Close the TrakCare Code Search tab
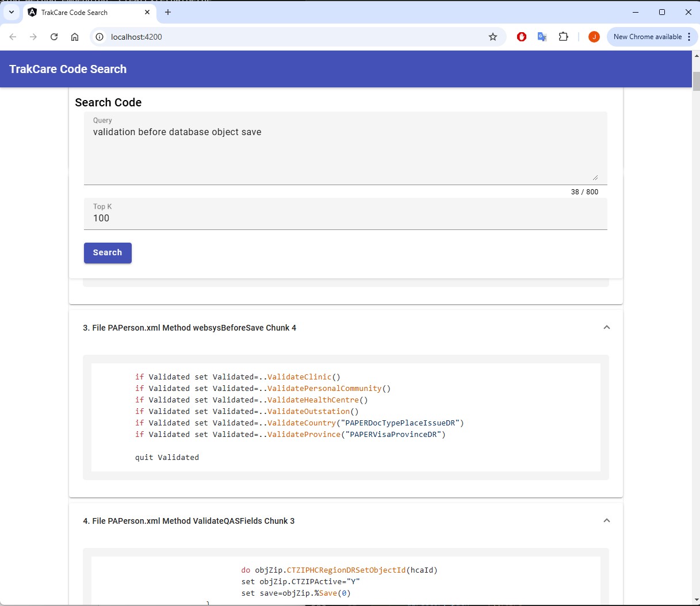Screen dimensions: 700x606 148,12
